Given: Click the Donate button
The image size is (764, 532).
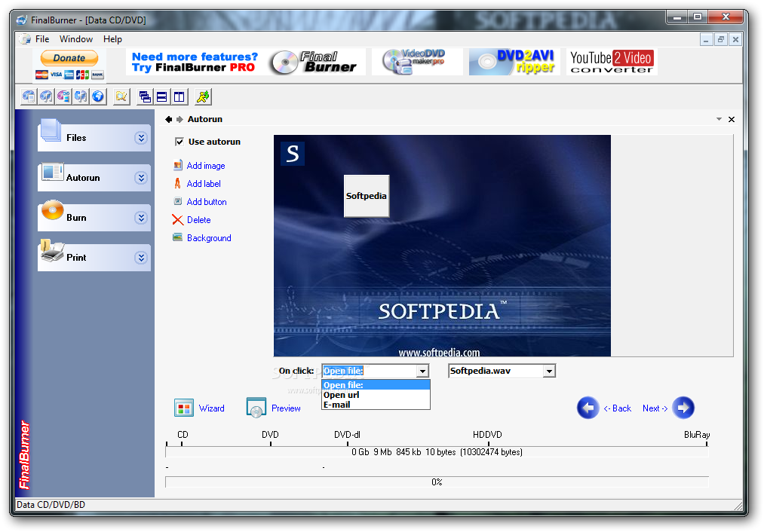Looking at the screenshot, I should (69, 58).
